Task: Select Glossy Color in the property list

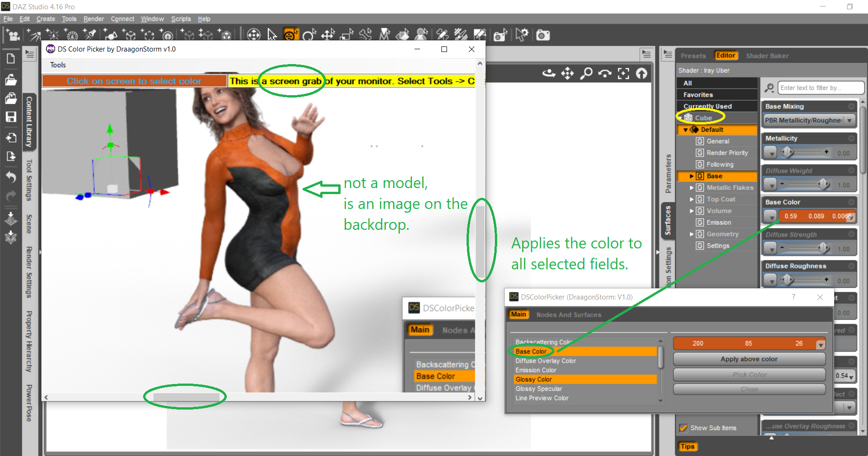Action: [x=585, y=379]
